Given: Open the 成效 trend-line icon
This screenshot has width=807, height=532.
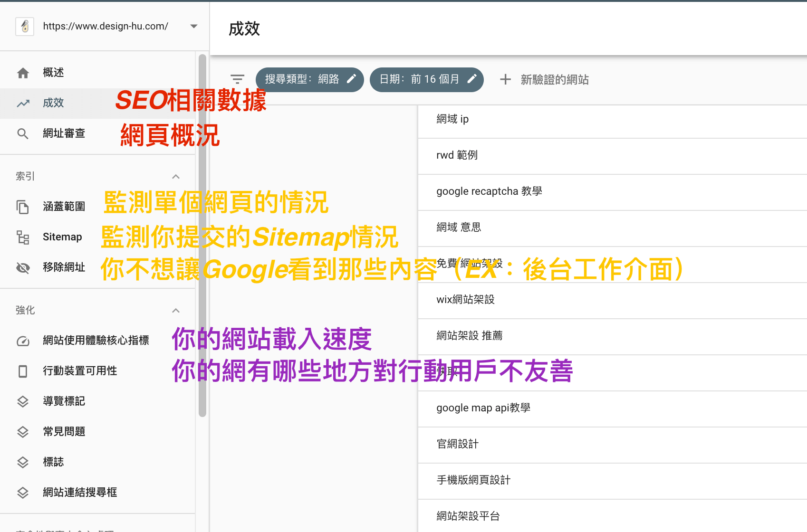Looking at the screenshot, I should coord(23,103).
